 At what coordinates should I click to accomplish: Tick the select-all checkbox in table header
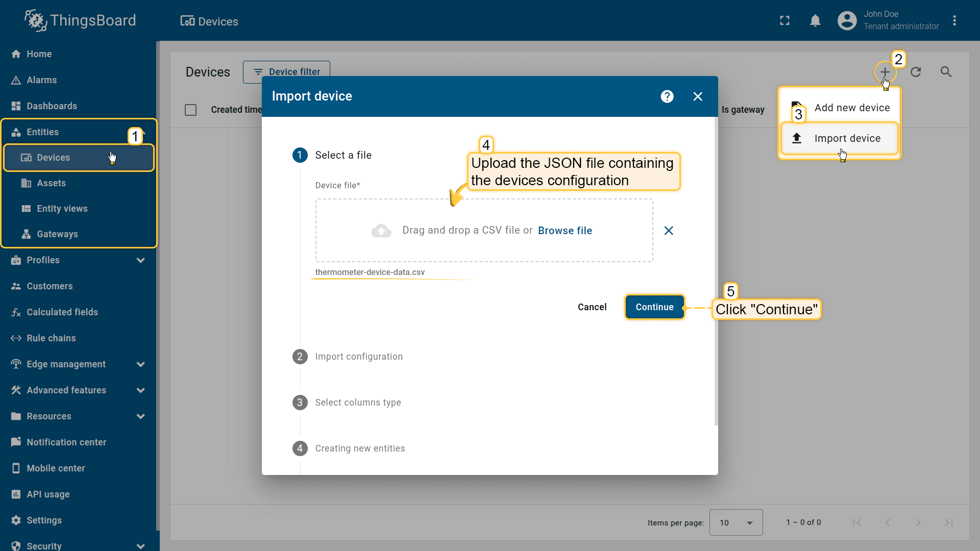click(x=190, y=110)
